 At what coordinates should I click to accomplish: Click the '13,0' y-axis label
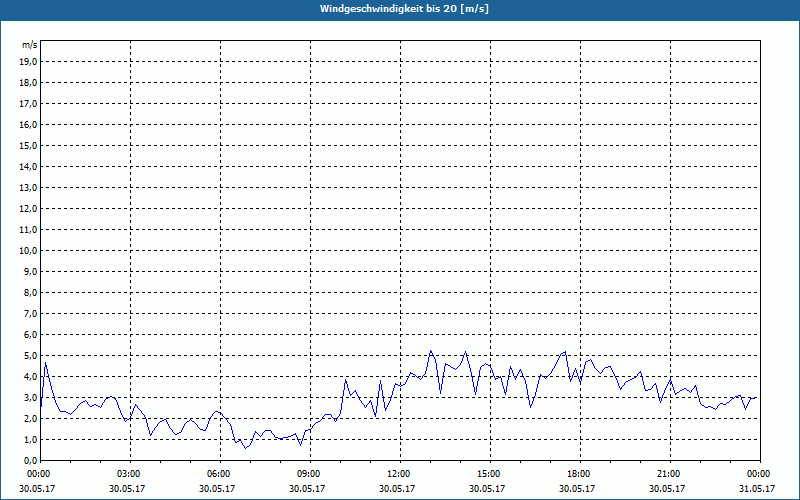[x=29, y=188]
